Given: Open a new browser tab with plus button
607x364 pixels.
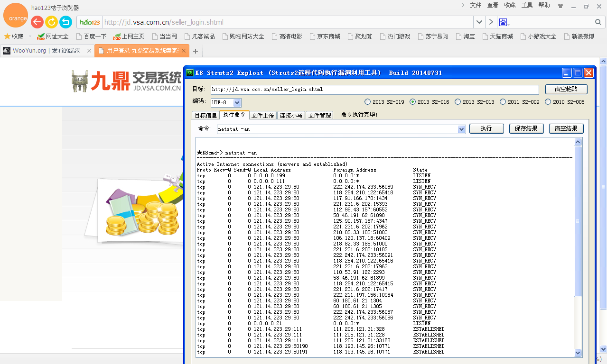Looking at the screenshot, I should (x=196, y=51).
